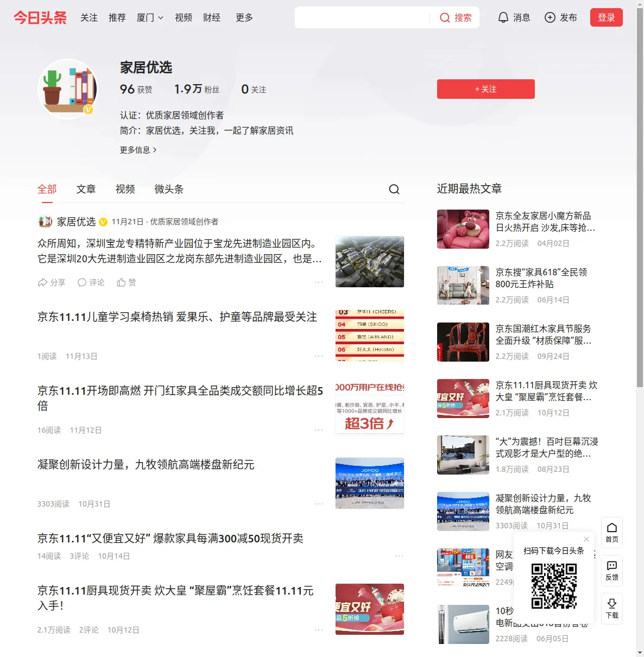Screen dimensions: 644x657
Task: Open the article 京东11.11儿童学习桌椅热销
Action: tap(177, 317)
